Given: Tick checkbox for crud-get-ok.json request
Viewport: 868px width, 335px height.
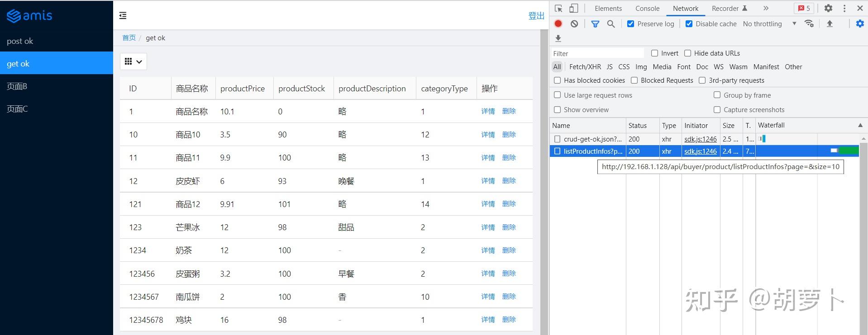Looking at the screenshot, I should pos(558,139).
